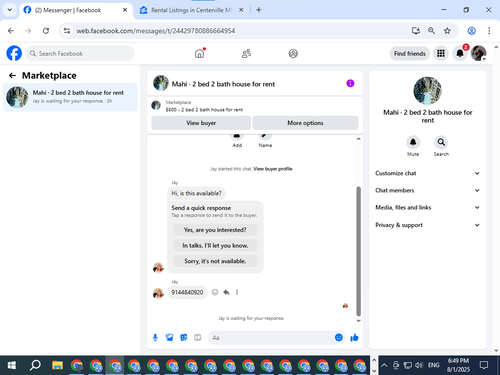
Task: Select the 'Hi, is this available?' message
Action: point(196,193)
